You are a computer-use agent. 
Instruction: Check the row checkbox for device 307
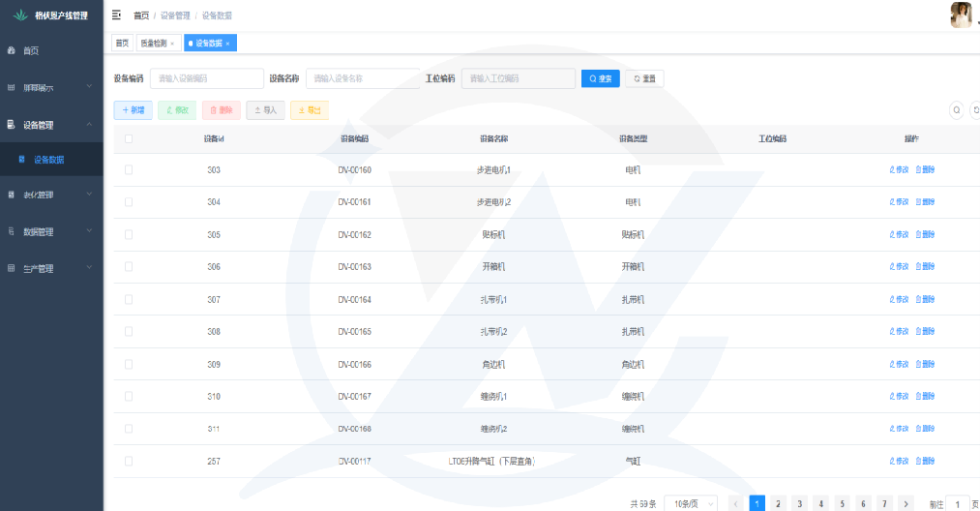(x=129, y=300)
